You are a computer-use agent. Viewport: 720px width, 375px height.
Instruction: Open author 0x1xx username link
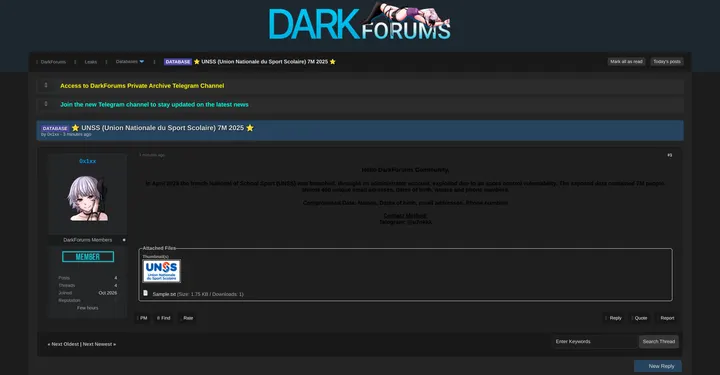pos(87,161)
